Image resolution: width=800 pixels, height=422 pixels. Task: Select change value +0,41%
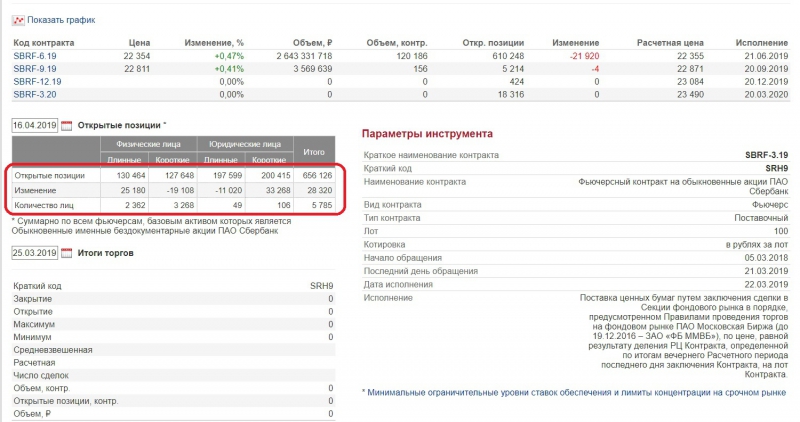point(229,69)
